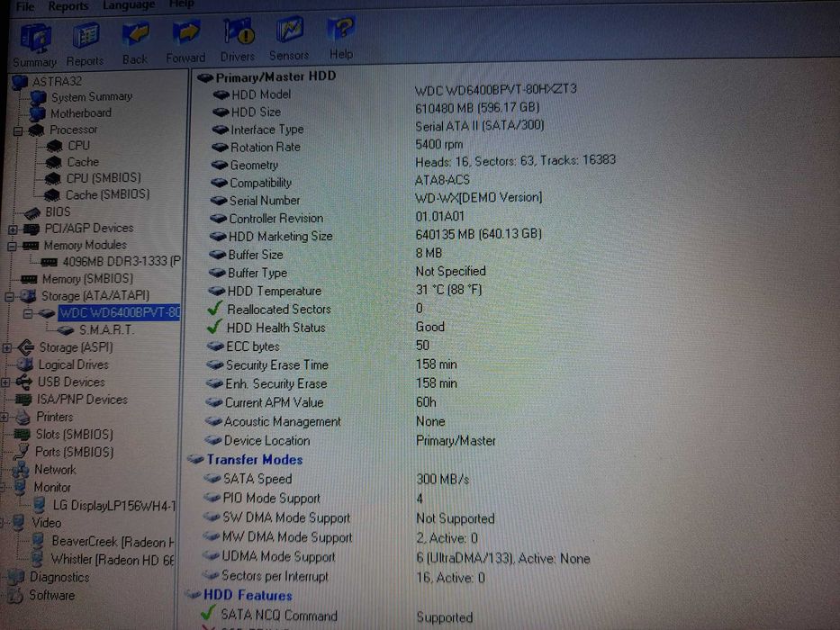Select the 4096MB DDR3-1333 module

tap(121, 261)
